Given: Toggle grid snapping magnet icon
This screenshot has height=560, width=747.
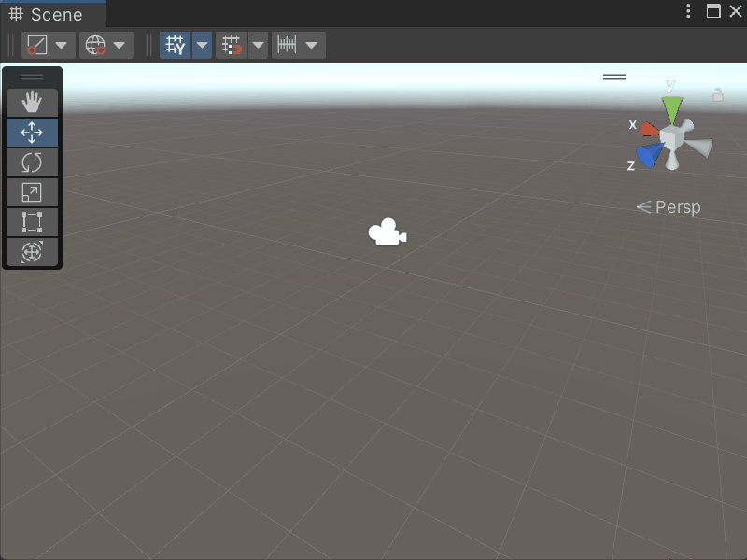Looking at the screenshot, I should pyautogui.click(x=231, y=45).
